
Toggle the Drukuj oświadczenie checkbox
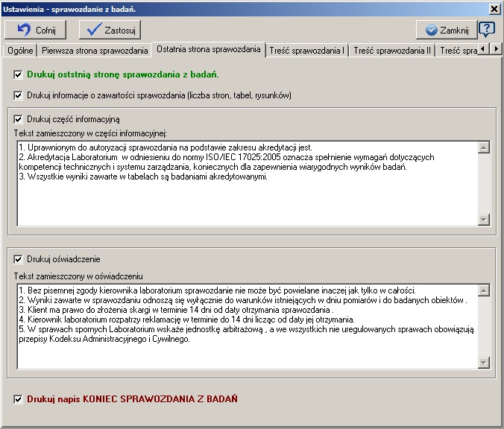pos(18,259)
